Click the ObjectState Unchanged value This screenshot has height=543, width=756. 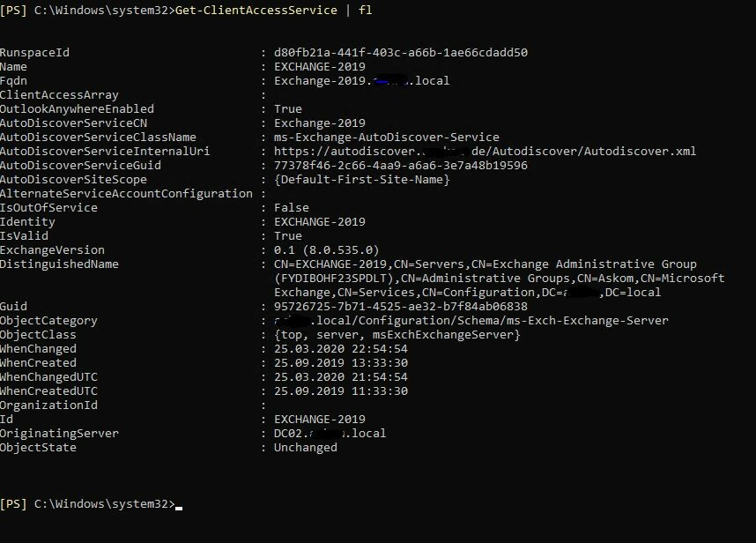coord(305,448)
